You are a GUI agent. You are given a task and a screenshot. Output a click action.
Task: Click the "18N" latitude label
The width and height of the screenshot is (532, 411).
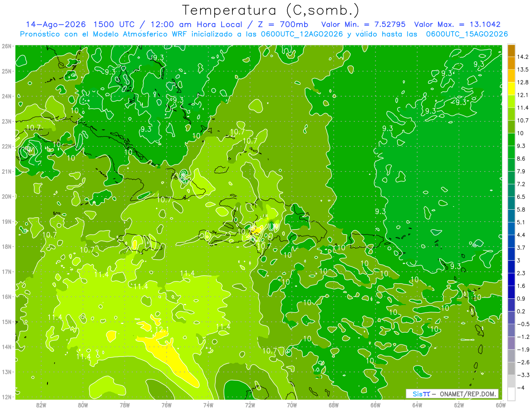7,247
